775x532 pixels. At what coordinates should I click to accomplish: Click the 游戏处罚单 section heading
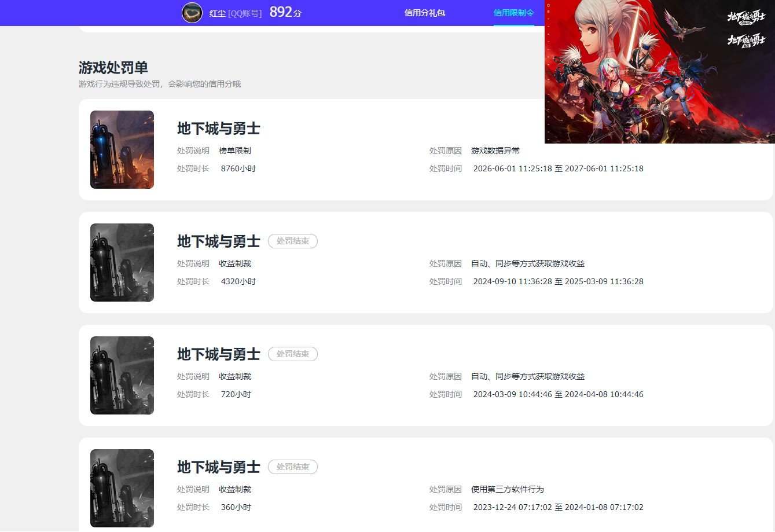(x=113, y=68)
